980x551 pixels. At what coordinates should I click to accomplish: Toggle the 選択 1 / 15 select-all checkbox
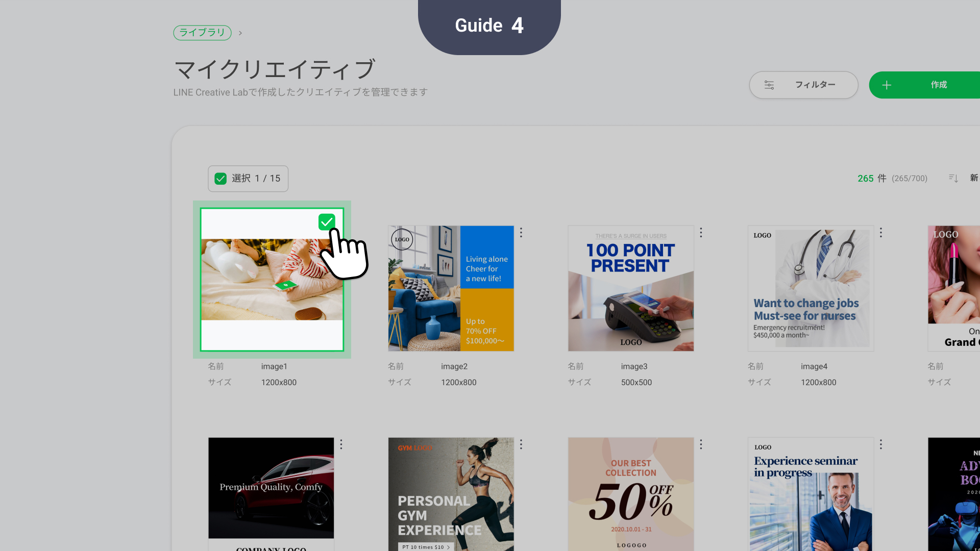(220, 179)
